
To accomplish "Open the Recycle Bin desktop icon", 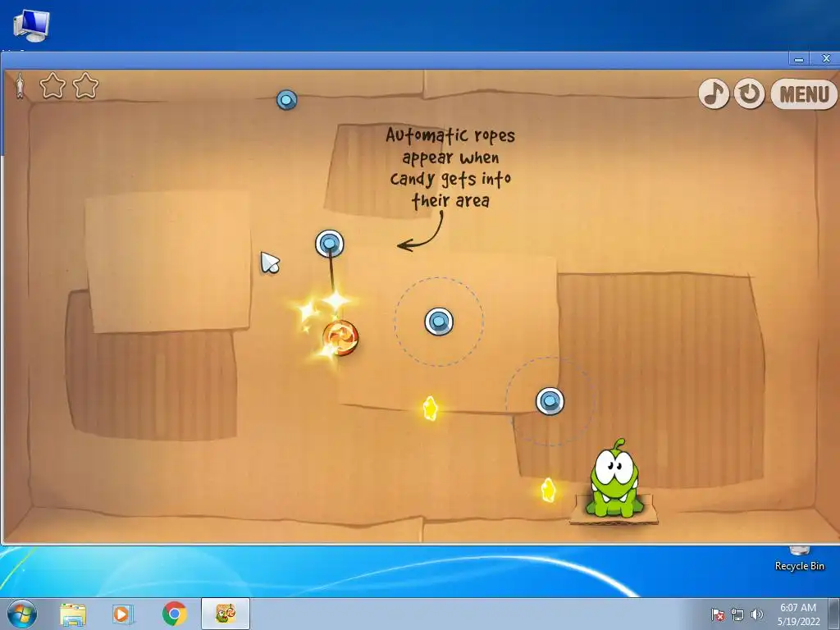I will 799,559.
